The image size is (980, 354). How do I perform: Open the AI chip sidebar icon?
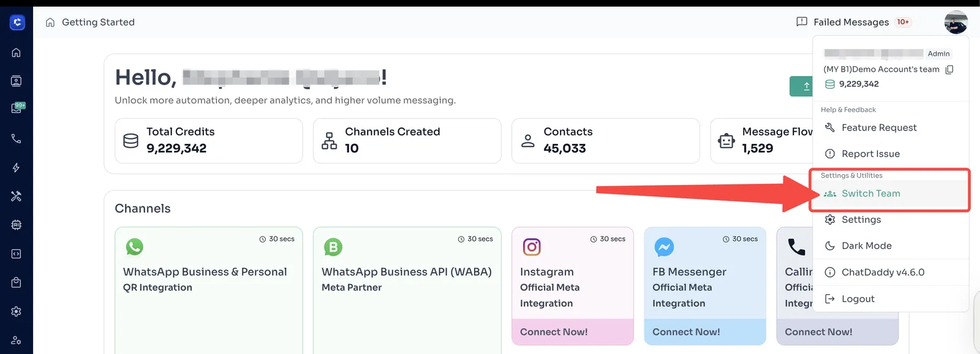point(17,225)
